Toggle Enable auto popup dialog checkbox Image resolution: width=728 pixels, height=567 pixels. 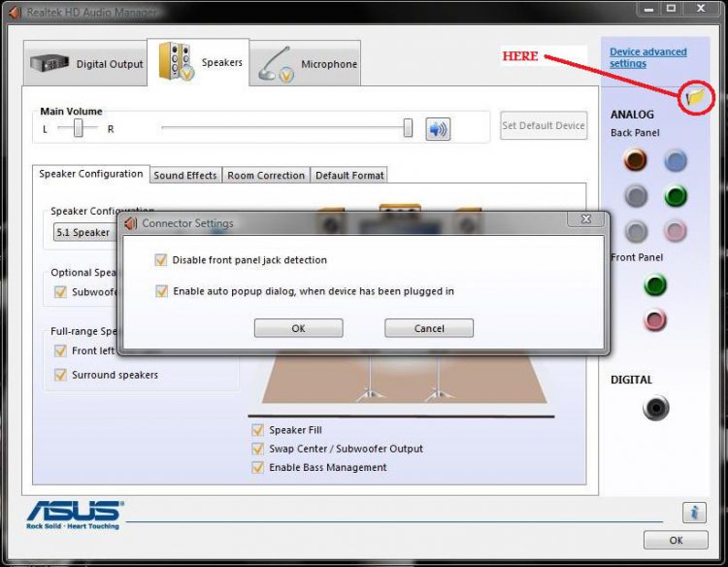tap(161, 291)
